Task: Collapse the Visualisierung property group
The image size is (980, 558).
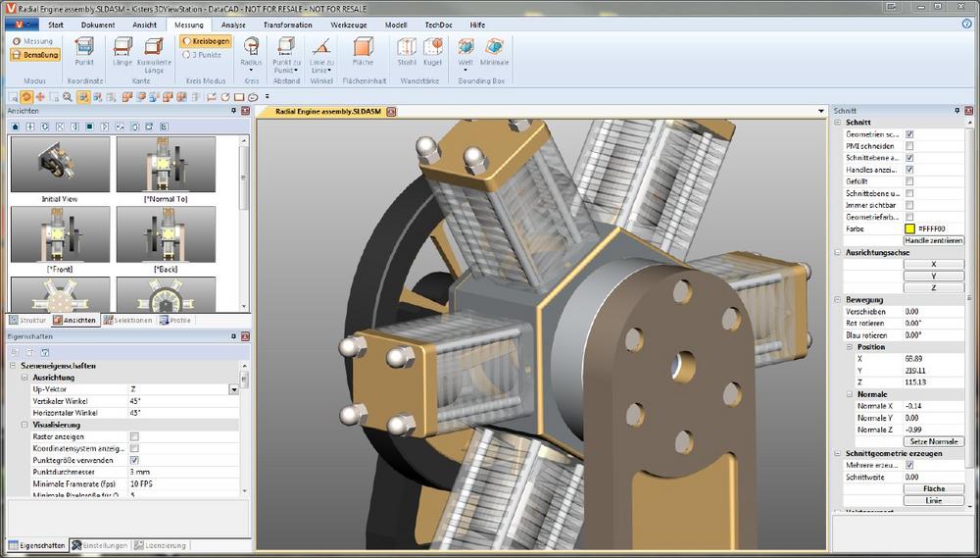Action: coord(24,425)
